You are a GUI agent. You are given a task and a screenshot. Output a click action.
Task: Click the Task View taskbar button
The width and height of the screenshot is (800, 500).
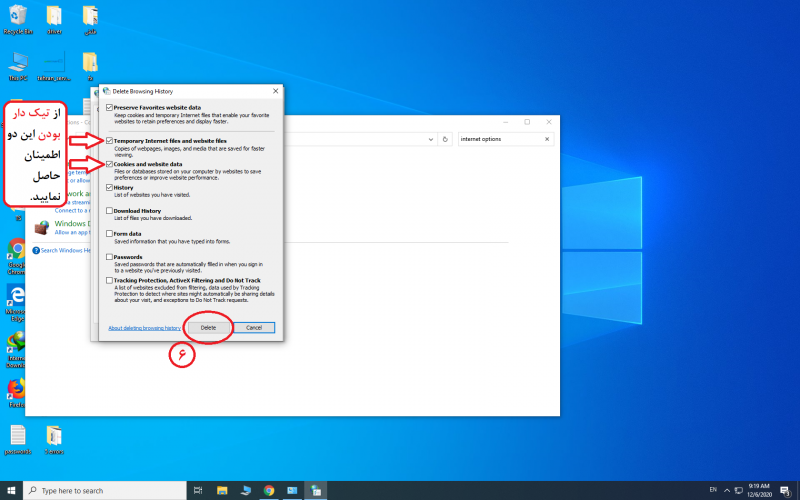click(198, 491)
